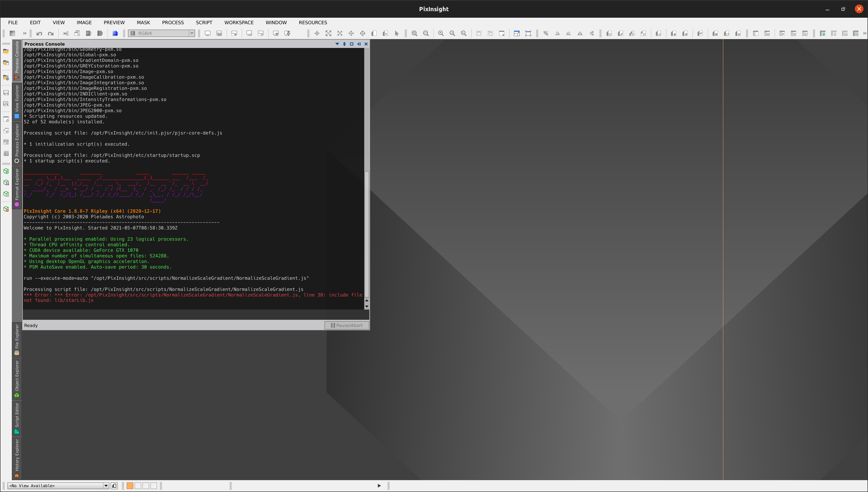The width and height of the screenshot is (868, 492).
Task: Select the Pointer cursor tool icon
Action: [x=397, y=33]
